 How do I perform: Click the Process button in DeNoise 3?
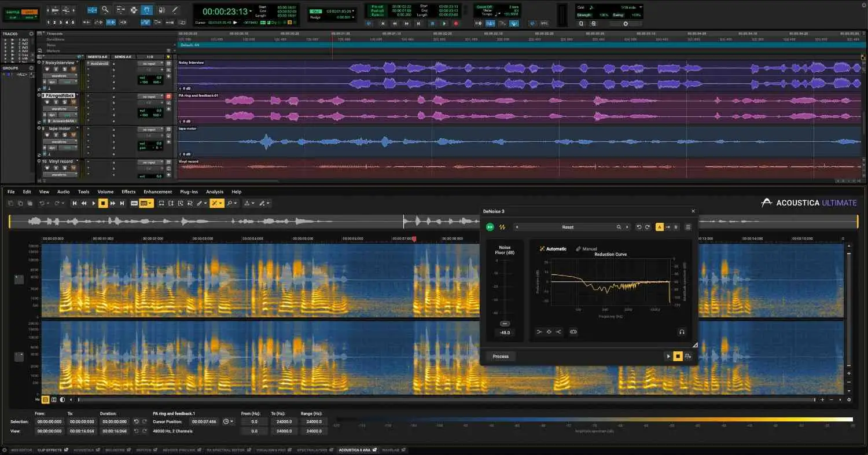(501, 357)
